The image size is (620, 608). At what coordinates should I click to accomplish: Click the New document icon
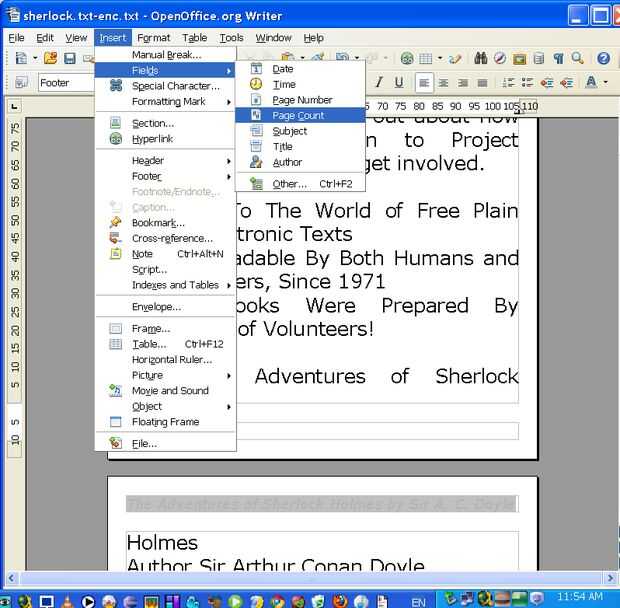coord(21,59)
